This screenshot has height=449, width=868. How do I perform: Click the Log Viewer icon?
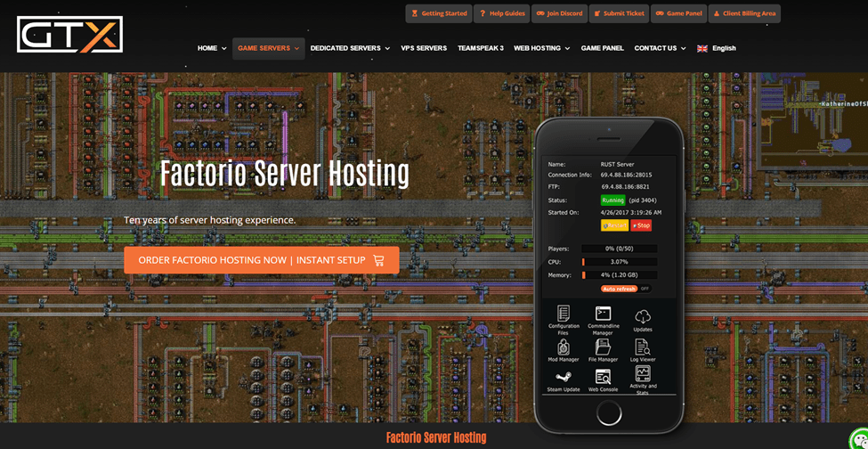(x=643, y=347)
